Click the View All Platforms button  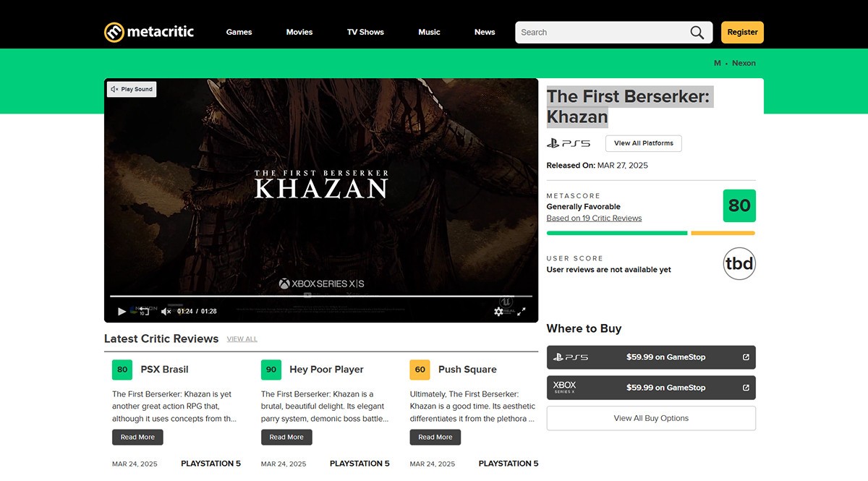[x=644, y=143]
